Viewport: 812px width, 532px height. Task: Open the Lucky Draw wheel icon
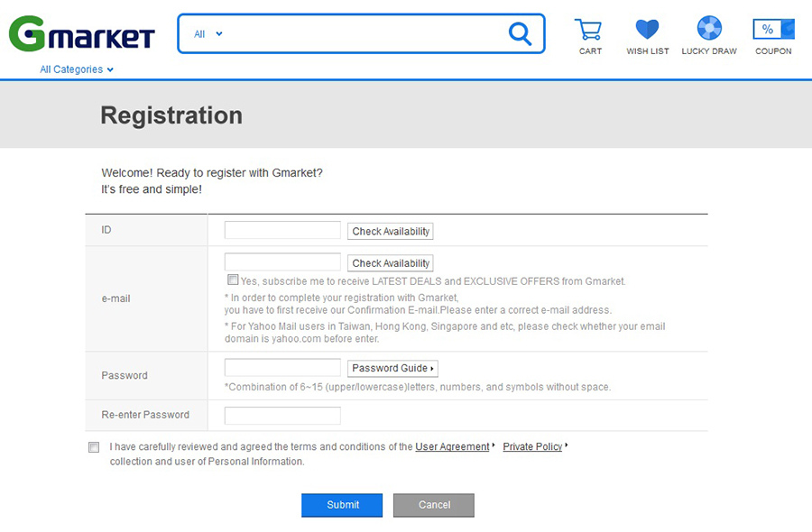click(709, 28)
